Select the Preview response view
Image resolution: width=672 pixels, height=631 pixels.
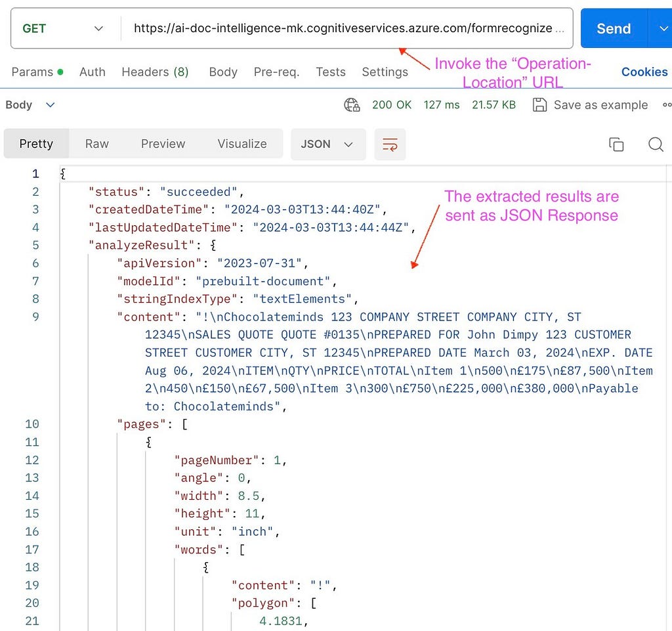tap(163, 144)
